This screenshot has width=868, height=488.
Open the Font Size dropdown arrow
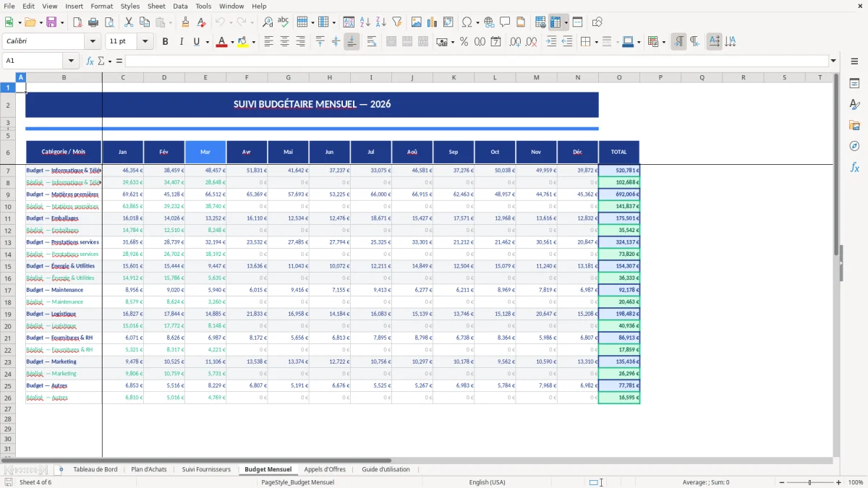145,42
